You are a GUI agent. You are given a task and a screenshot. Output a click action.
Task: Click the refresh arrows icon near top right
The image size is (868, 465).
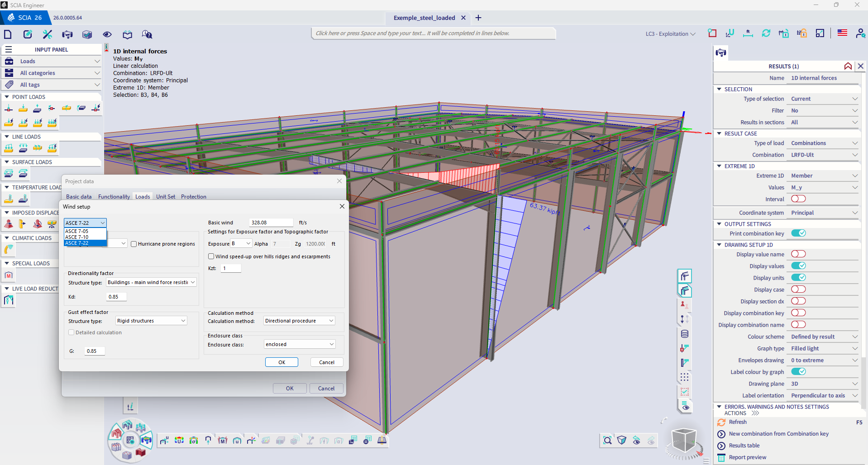coord(766,33)
